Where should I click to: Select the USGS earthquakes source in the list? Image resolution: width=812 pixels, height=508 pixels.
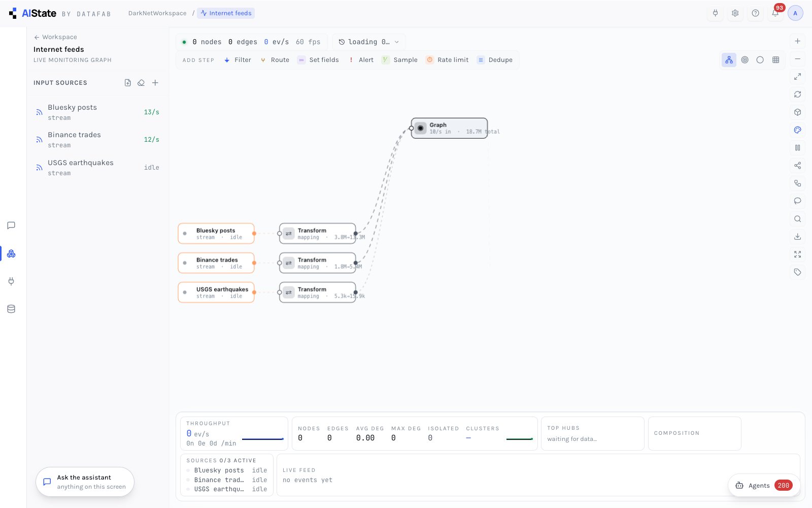pyautogui.click(x=97, y=168)
